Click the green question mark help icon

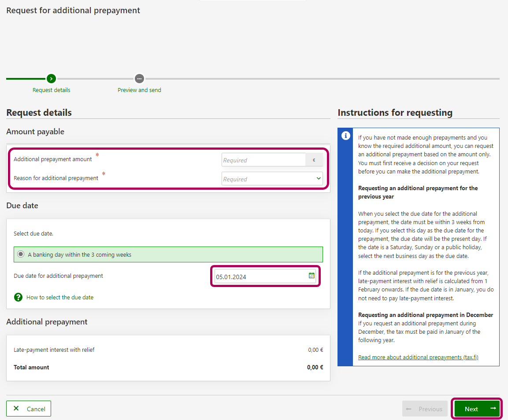click(x=18, y=297)
